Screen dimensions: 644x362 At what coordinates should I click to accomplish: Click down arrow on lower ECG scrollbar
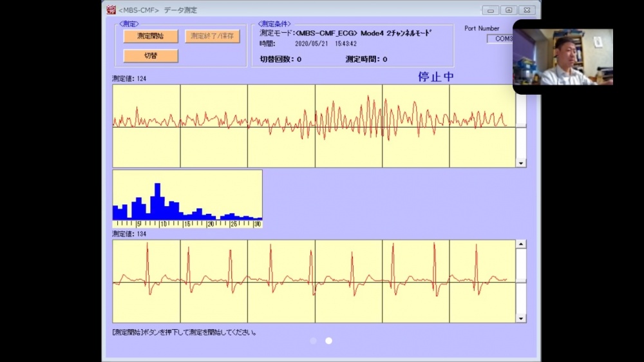pyautogui.click(x=521, y=318)
